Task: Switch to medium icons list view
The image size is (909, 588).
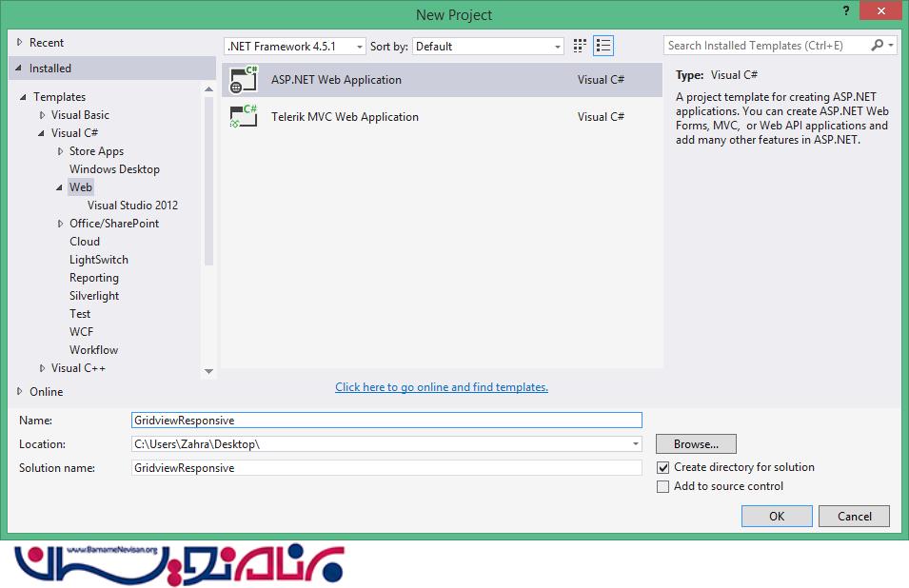Action: [603, 46]
